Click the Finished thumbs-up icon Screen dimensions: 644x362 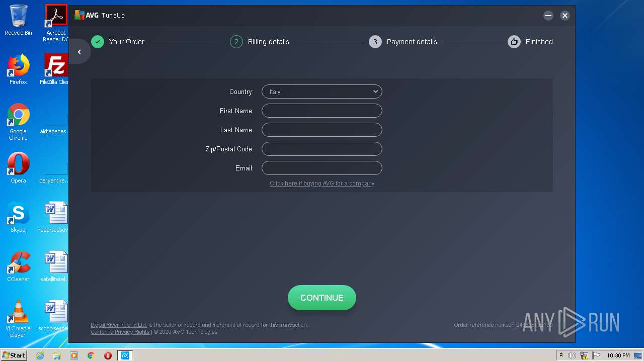(x=514, y=42)
